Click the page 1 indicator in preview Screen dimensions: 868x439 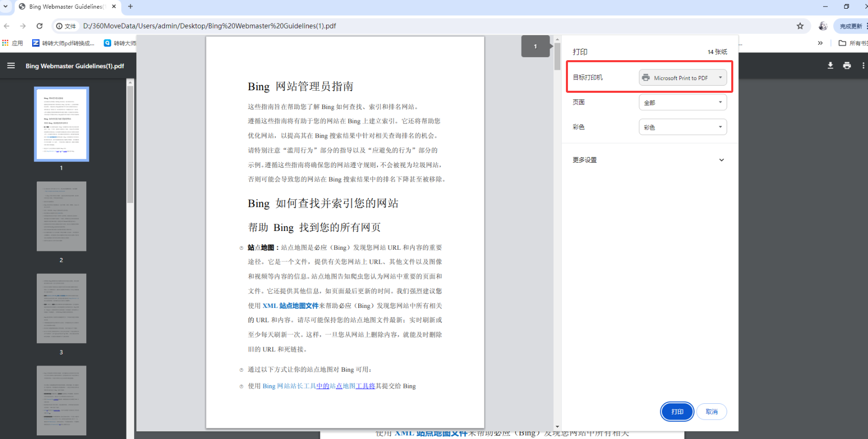(x=535, y=46)
